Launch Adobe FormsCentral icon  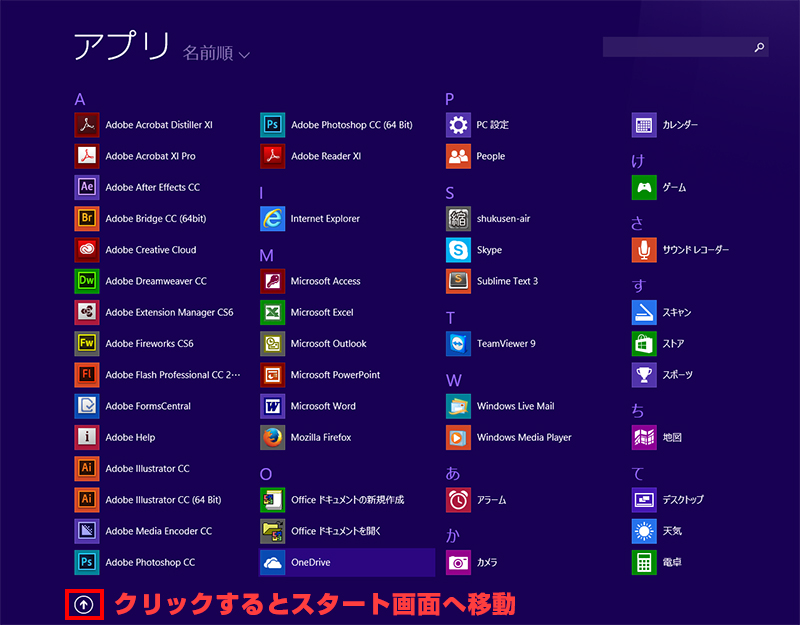[x=87, y=406]
